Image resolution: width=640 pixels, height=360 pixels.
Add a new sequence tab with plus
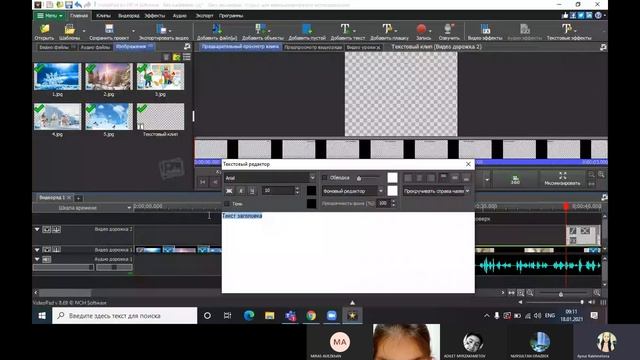coord(78,198)
